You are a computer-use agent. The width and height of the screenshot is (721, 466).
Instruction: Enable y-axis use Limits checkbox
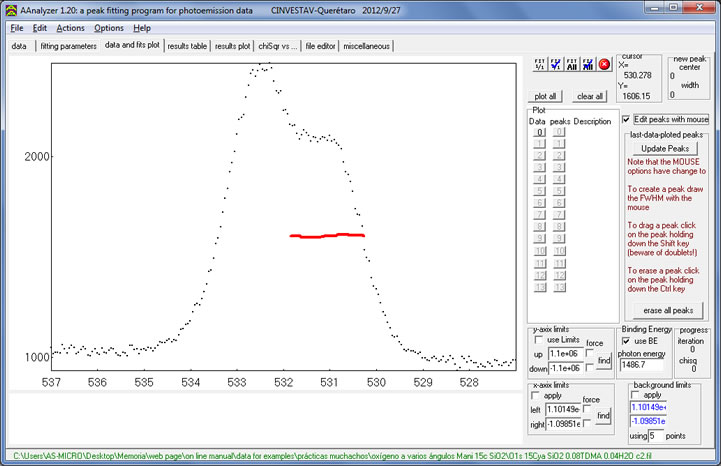coord(539,340)
